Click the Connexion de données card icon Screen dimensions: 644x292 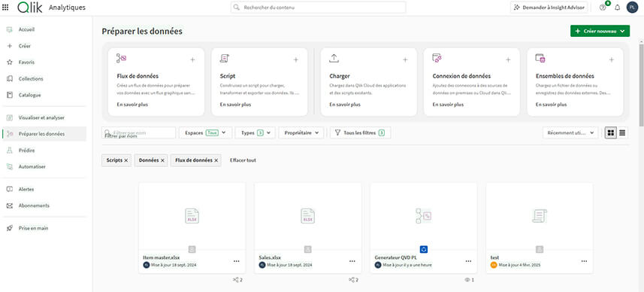coord(437,59)
